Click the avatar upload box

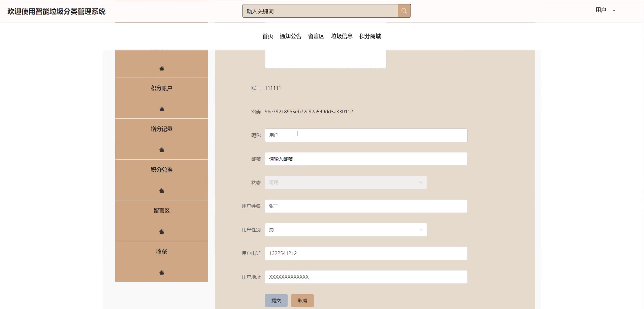(x=326, y=59)
